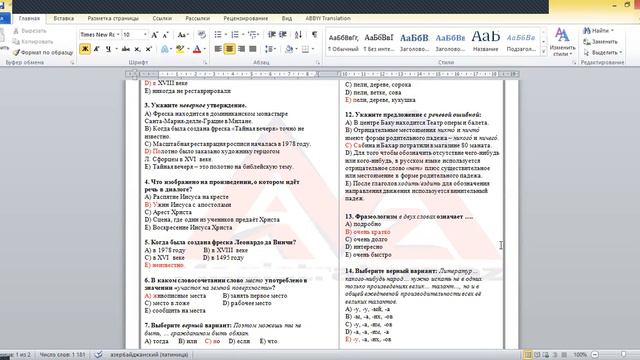Apply superscript formatting
The width and height of the screenshot is (640, 360).
tap(149, 49)
